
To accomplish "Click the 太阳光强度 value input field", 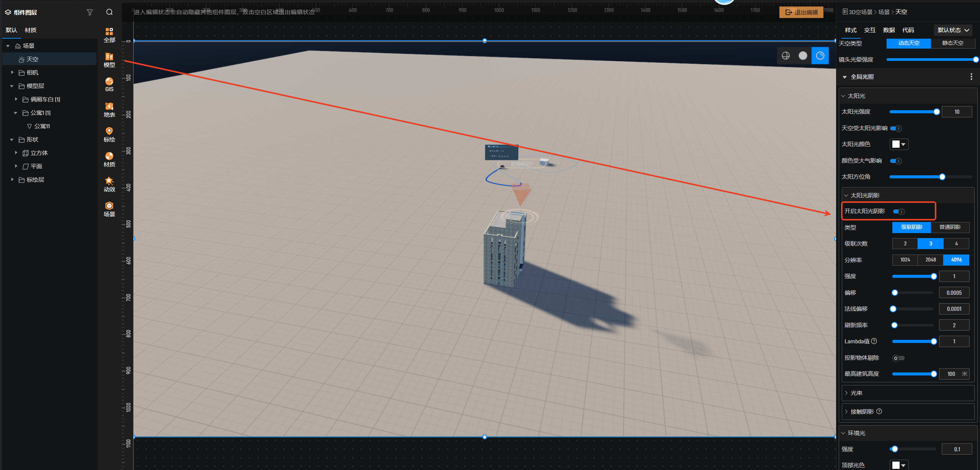I will [956, 112].
